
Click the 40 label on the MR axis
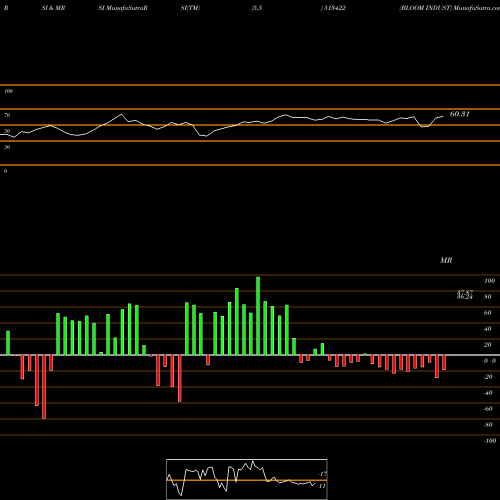pyautogui.click(x=488, y=329)
